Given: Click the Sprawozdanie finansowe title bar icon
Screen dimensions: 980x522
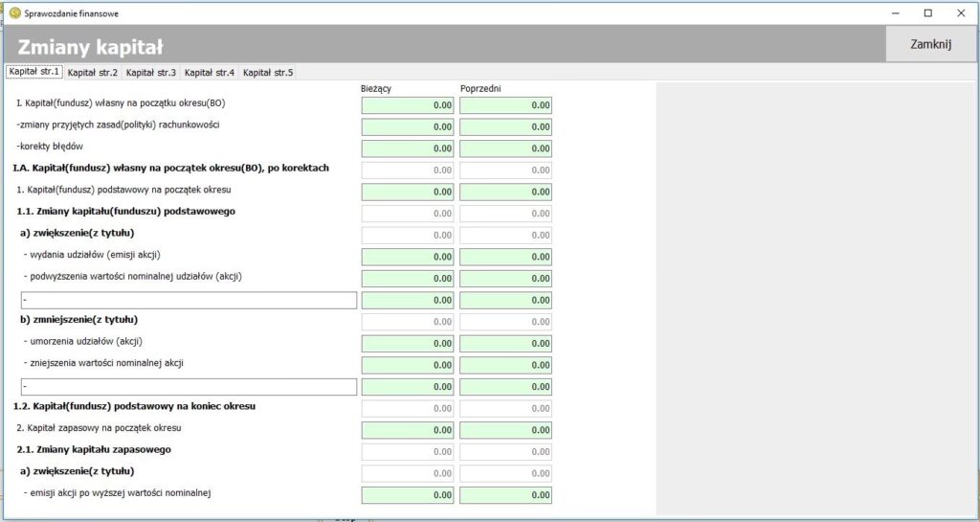Looking at the screenshot, I should click(x=14, y=12).
